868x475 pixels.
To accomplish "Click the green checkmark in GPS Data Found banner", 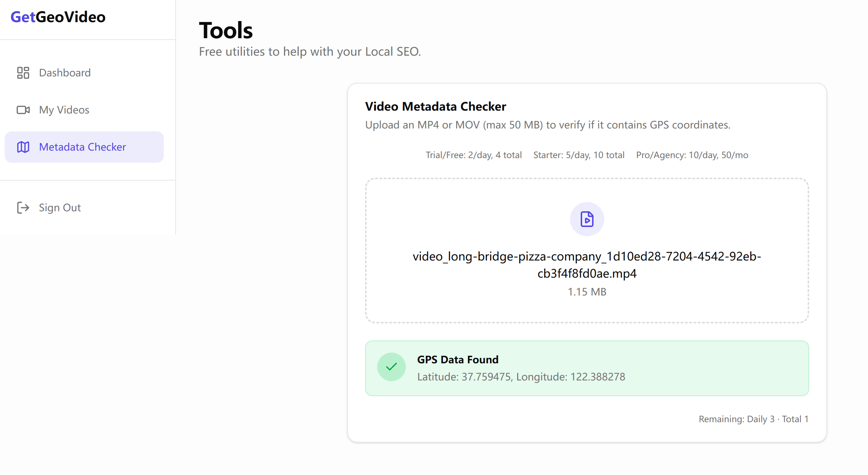I will (392, 367).
